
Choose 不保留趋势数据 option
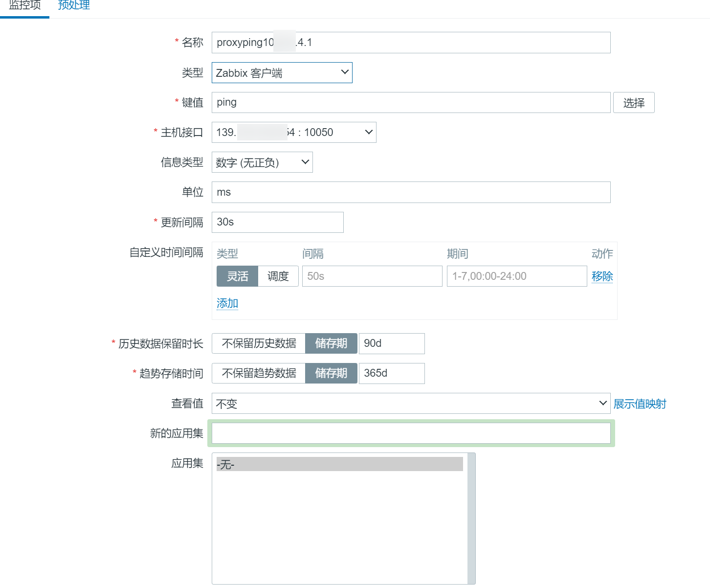click(x=259, y=373)
